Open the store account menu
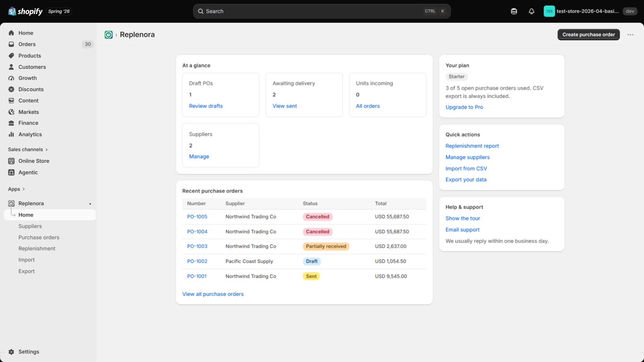Viewport: 644px width, 362px height. click(x=581, y=11)
